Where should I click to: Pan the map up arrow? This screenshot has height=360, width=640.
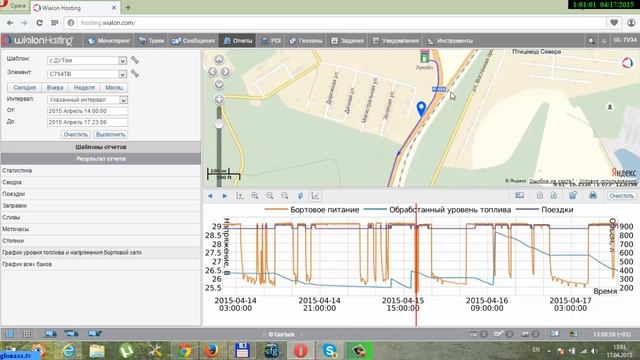219,60
